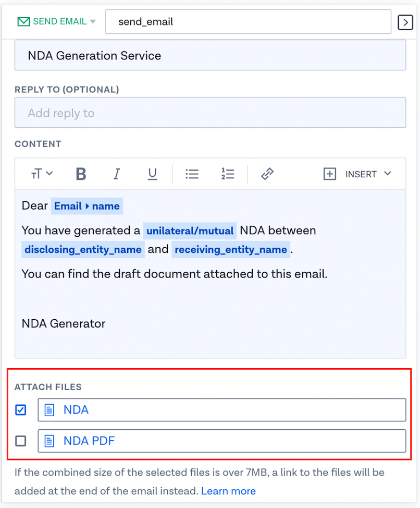Select the unilateral/mutual merge field

[190, 231]
